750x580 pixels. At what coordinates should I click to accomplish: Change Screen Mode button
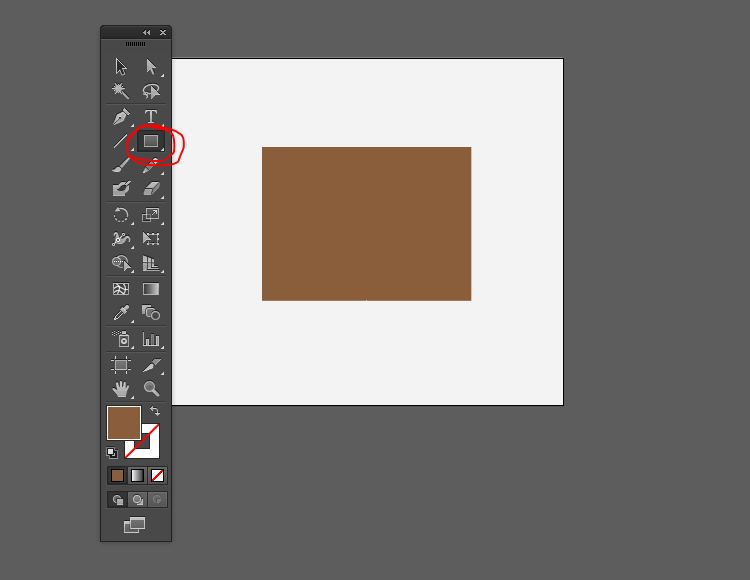tap(134, 525)
